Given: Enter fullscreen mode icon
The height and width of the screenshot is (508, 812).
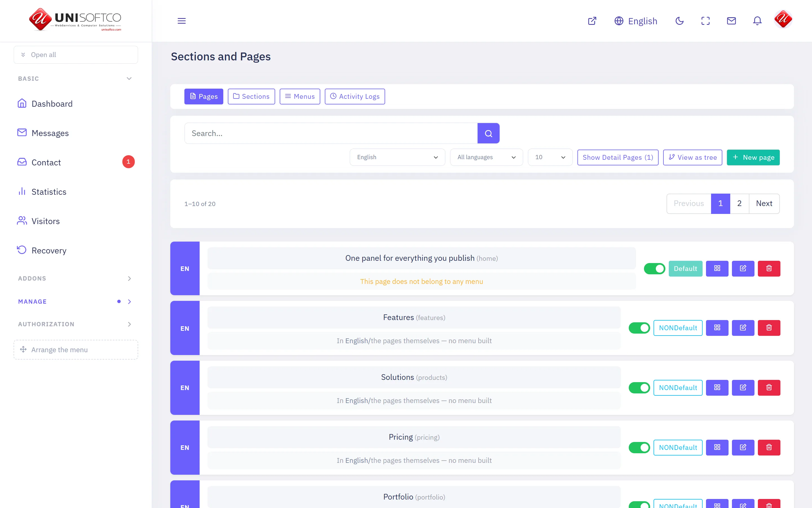Looking at the screenshot, I should point(705,21).
